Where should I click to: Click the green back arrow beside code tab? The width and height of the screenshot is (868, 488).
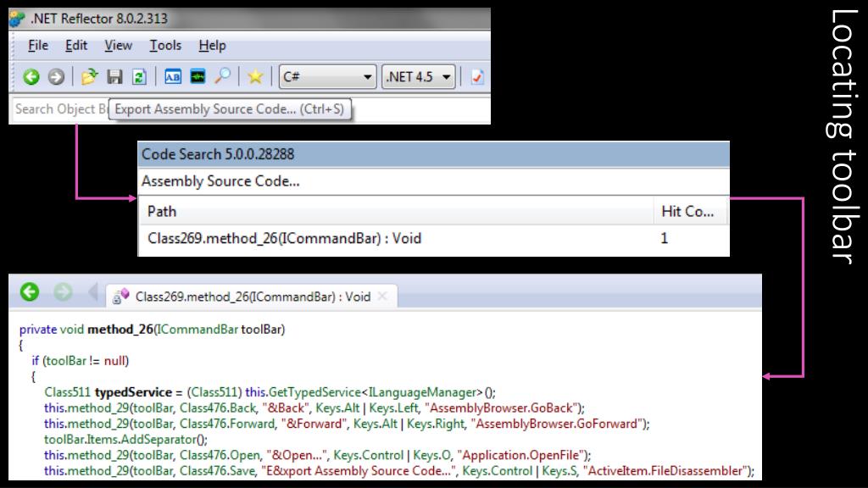pyautogui.click(x=30, y=291)
